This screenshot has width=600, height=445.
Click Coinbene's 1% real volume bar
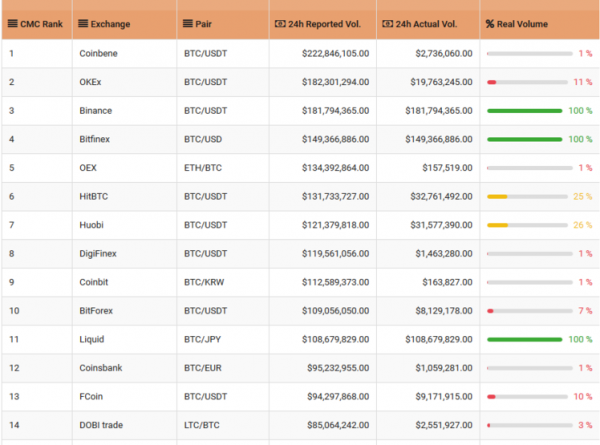tap(530, 54)
